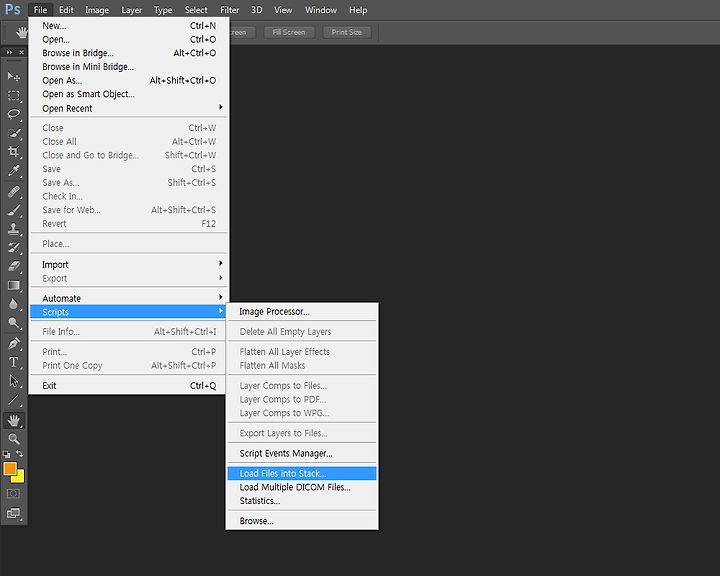The width and height of the screenshot is (720, 576).
Task: Select the History Brush tool
Action: click(13, 247)
